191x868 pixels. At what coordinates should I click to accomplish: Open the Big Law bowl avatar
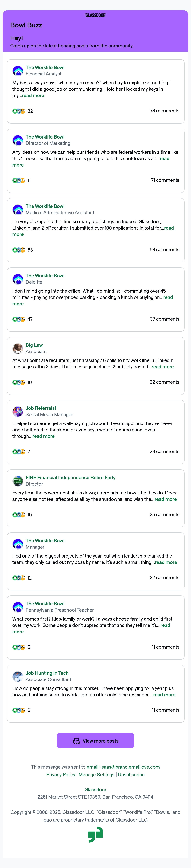18,348
